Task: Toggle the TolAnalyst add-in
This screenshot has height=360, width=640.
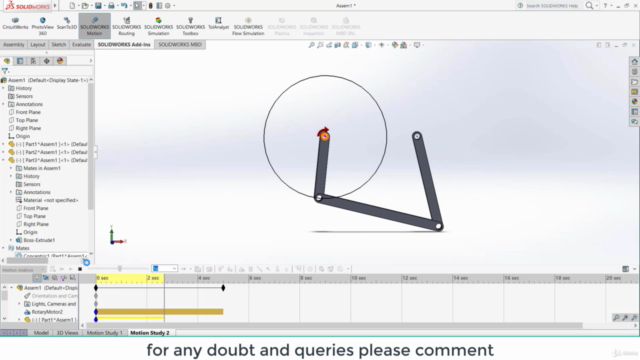Action: tap(218, 24)
